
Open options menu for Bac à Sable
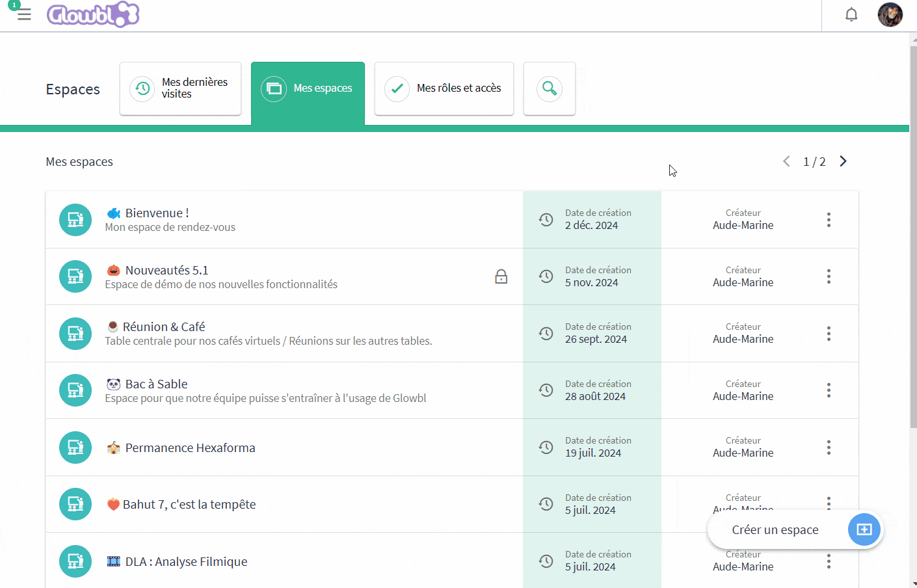pyautogui.click(x=829, y=390)
